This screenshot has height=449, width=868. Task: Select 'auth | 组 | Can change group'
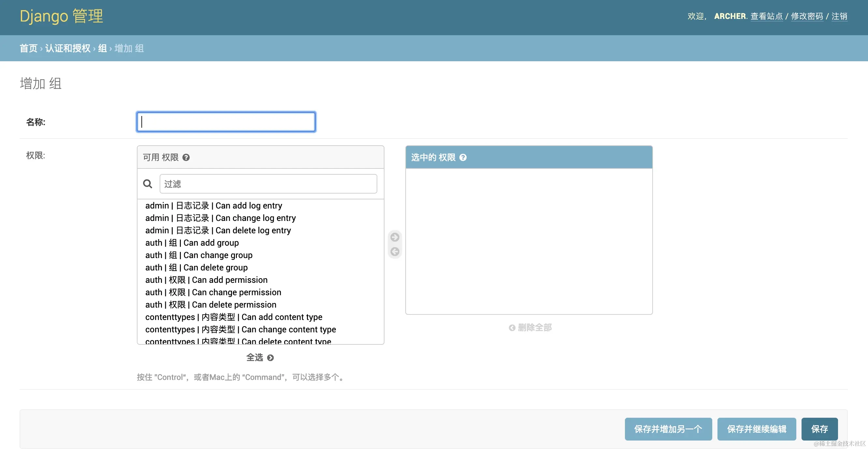pos(199,255)
